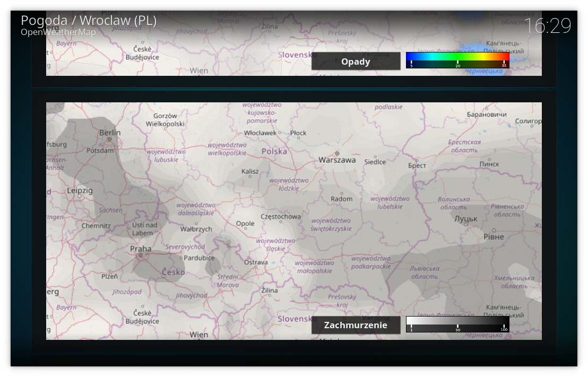Click województwo małopolskie region label

click(x=314, y=267)
